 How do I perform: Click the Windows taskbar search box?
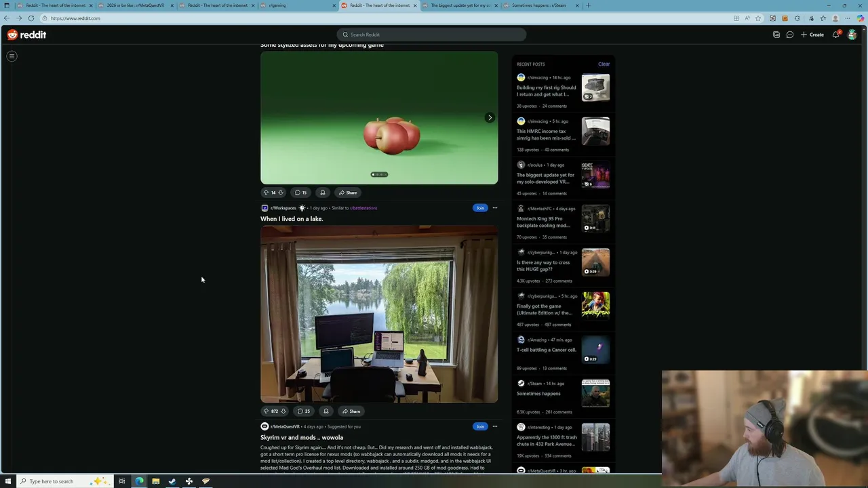pyautogui.click(x=64, y=481)
